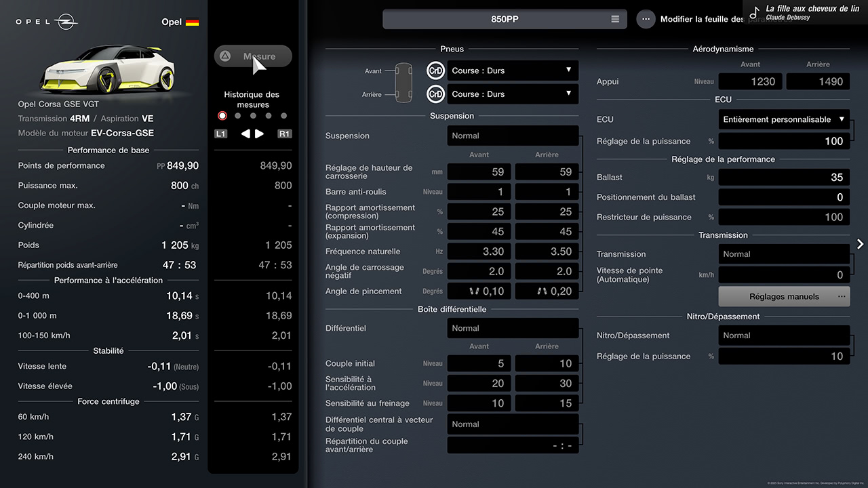This screenshot has height=488, width=868.
Task: Open the Suspension Normal selection field
Action: 513,136
